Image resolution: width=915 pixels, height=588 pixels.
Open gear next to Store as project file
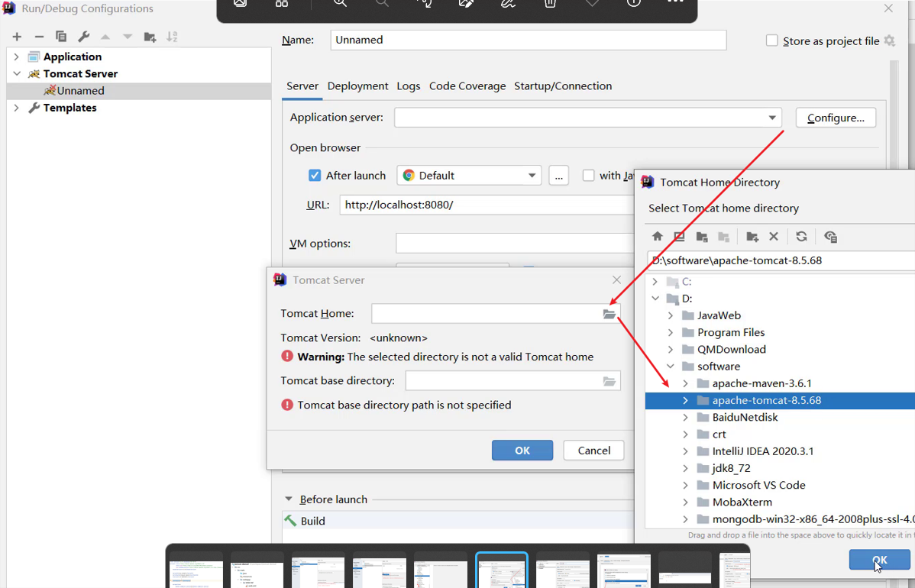(x=889, y=40)
